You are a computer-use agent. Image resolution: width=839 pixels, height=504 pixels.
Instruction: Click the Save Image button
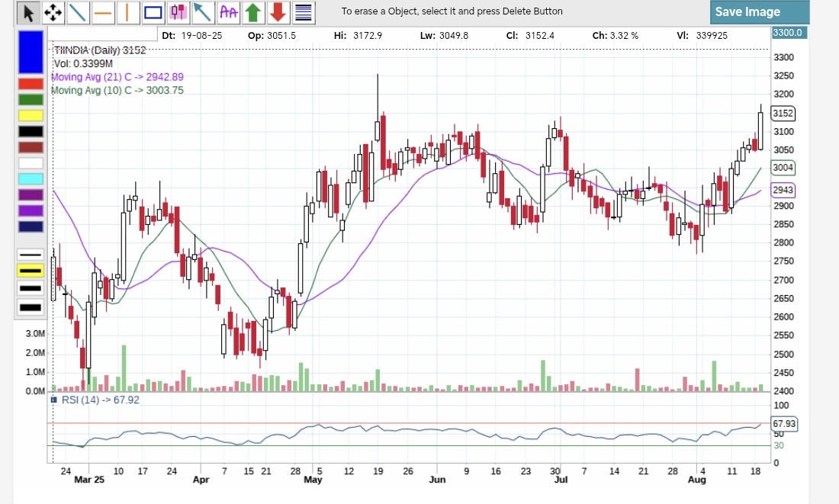click(759, 12)
